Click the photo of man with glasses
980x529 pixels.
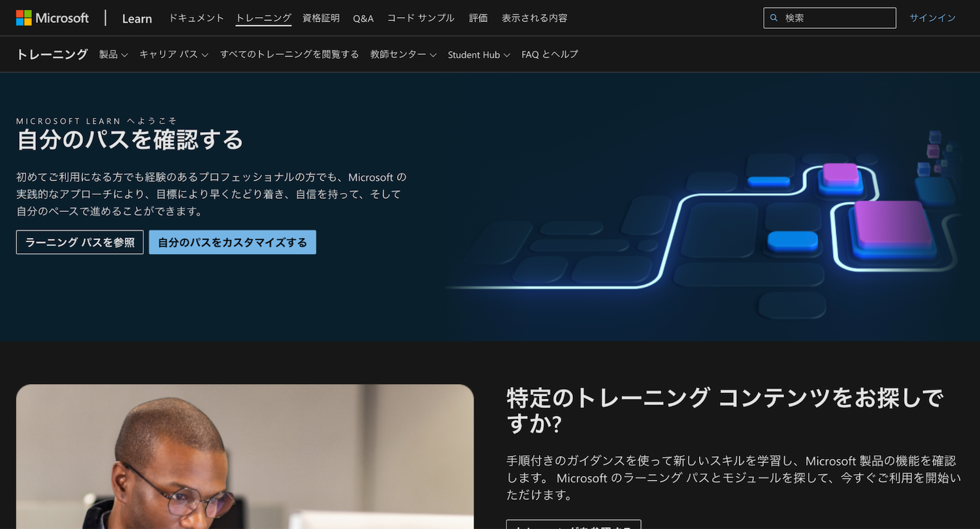click(245, 456)
